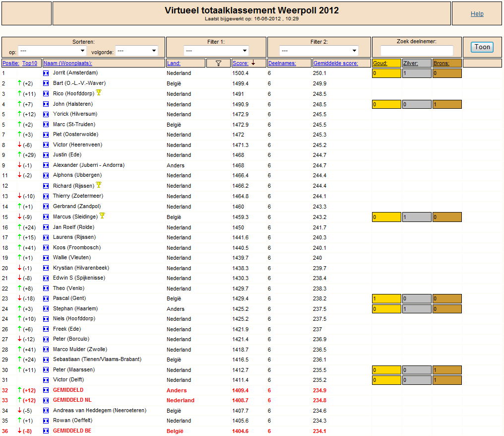Click the funnel filter icon in header
This screenshot has height=436, width=504.
coord(219,63)
